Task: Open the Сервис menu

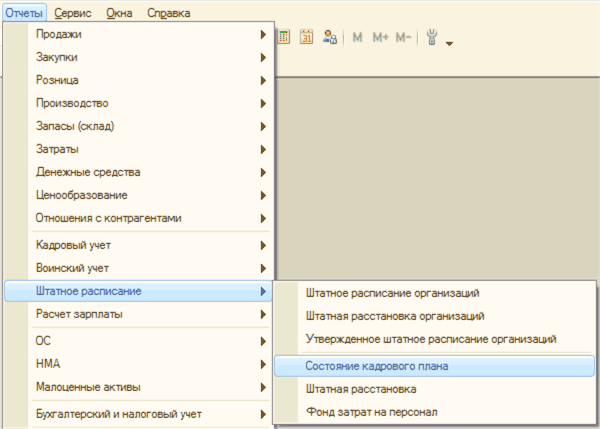Action: pos(75,13)
